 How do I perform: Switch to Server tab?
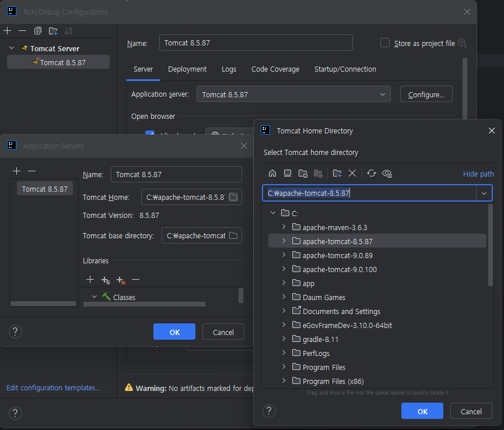coord(143,69)
